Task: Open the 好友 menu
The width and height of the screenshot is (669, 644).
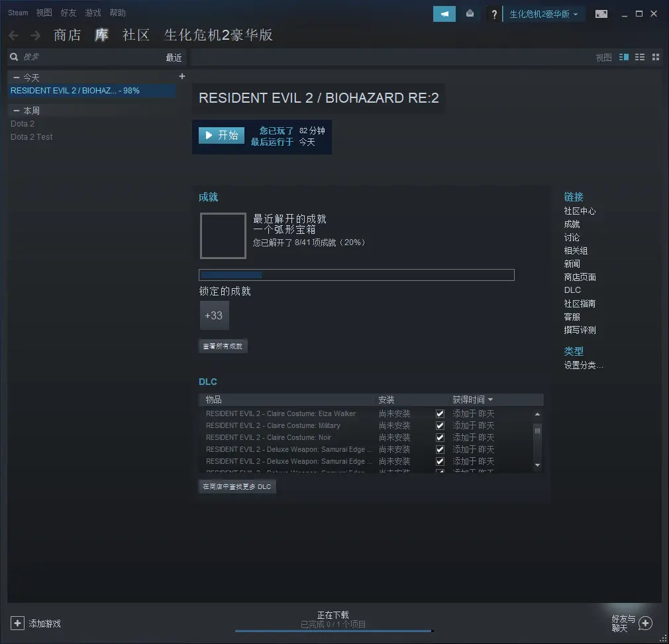Action: point(68,13)
